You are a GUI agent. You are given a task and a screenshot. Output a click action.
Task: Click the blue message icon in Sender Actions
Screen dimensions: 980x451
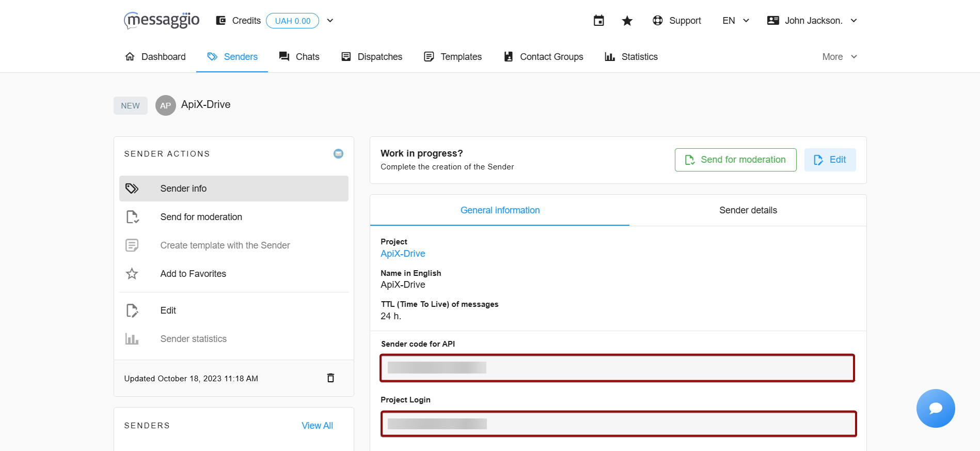[x=338, y=153]
